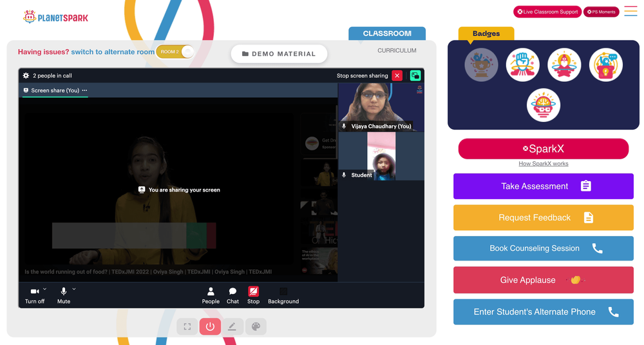Click 'switch to alternate room' link text
The height and width of the screenshot is (345, 644).
pyautogui.click(x=113, y=52)
